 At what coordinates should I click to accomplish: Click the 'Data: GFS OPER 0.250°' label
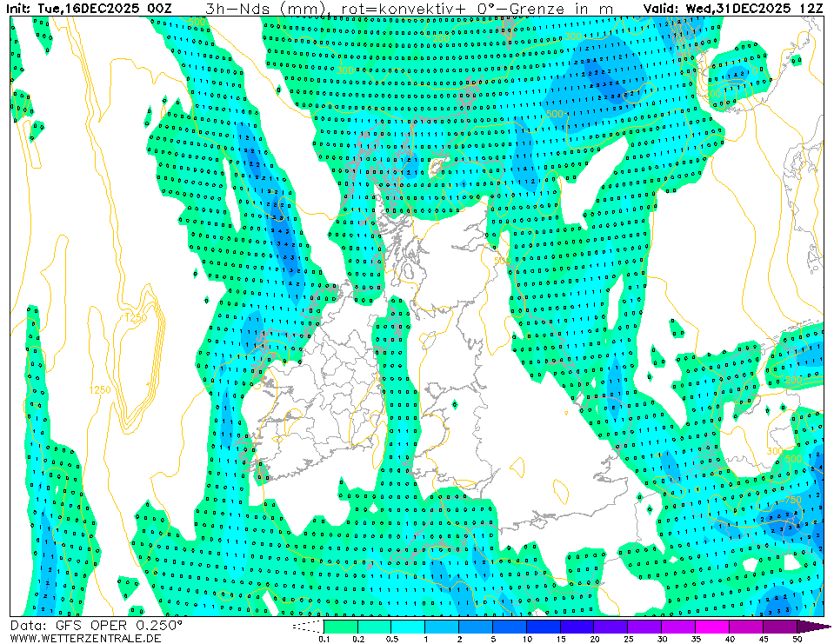[x=96, y=625]
